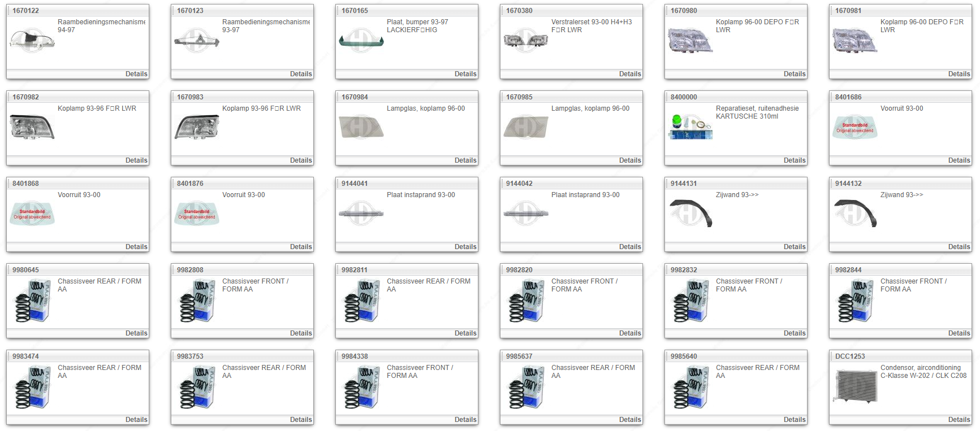Click the coil spring image for 9980645
The height and width of the screenshot is (431, 980).
tap(32, 301)
